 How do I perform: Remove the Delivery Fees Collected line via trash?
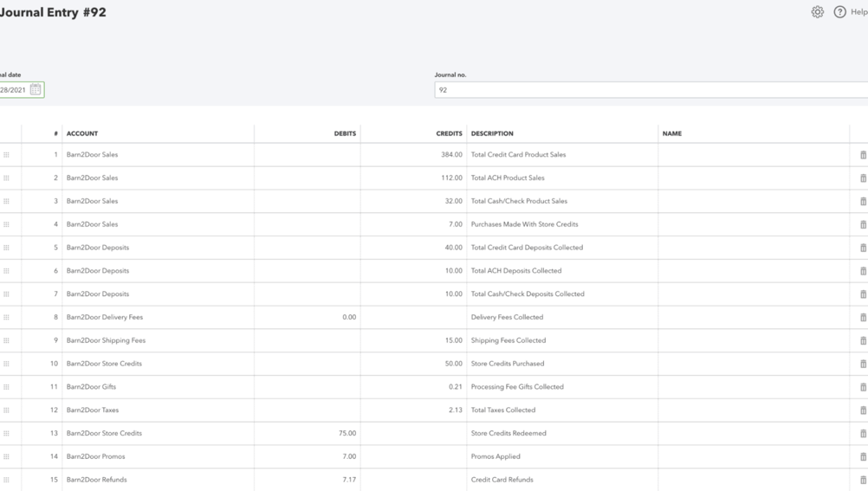(x=863, y=318)
